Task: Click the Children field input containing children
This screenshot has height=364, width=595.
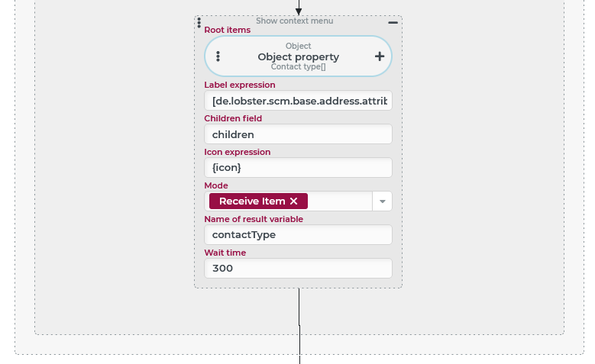Action: 298,134
